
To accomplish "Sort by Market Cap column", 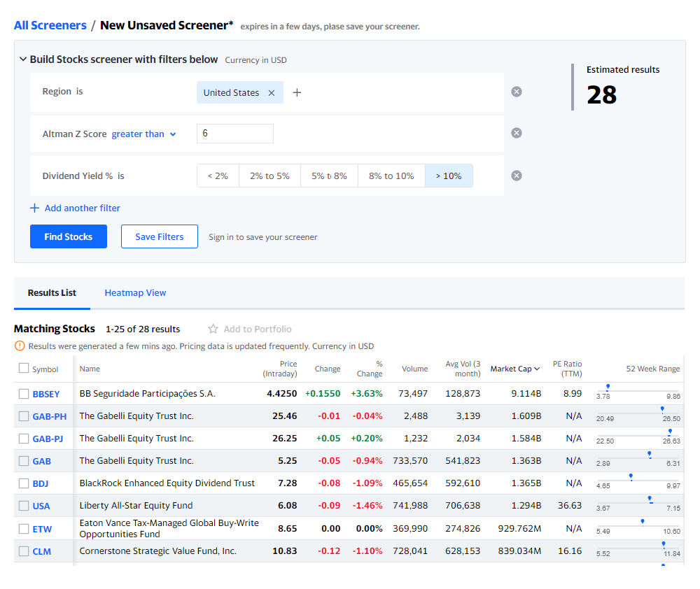I will 515,369.
